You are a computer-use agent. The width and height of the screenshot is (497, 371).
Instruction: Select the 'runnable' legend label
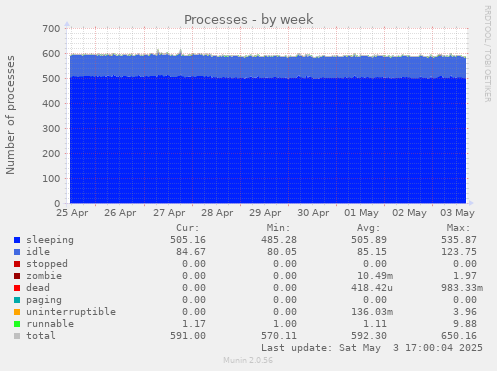tap(50, 324)
